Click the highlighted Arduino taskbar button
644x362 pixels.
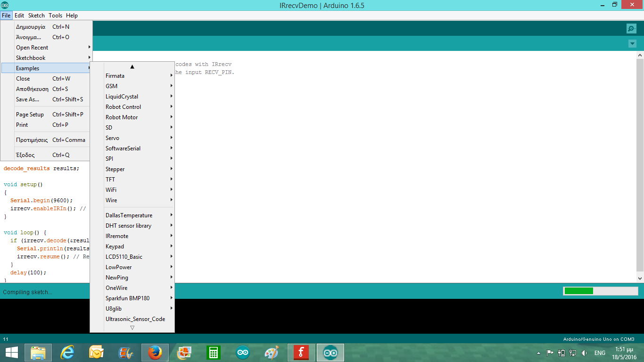[330, 353]
